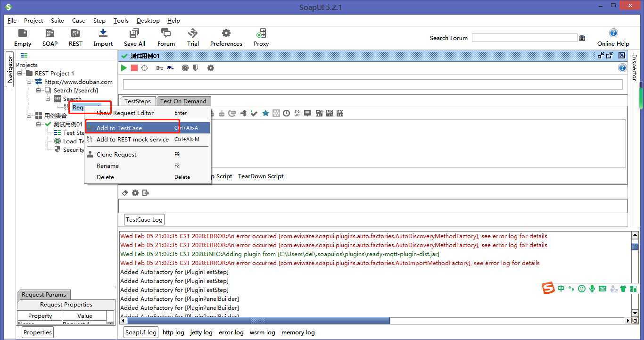
Task: Collapse the https://www.douban.com node
Action: (x=30, y=82)
